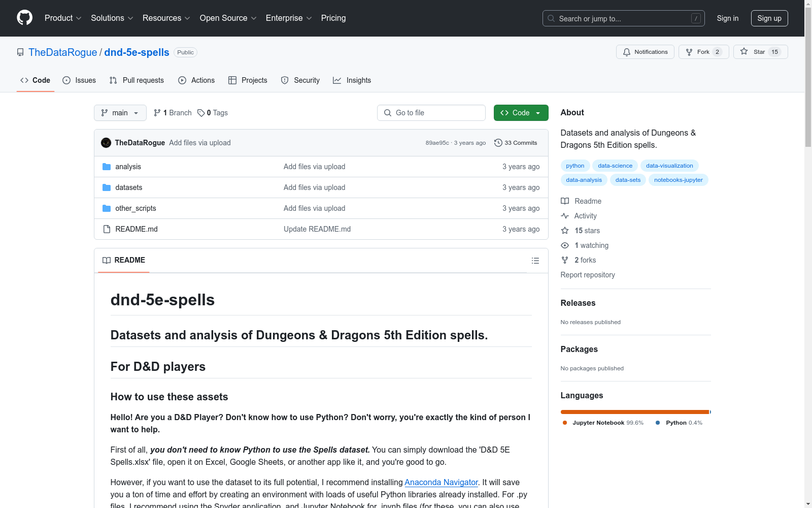The height and width of the screenshot is (508, 812).
Task: Click the fork icon in Fork button
Action: click(689, 52)
